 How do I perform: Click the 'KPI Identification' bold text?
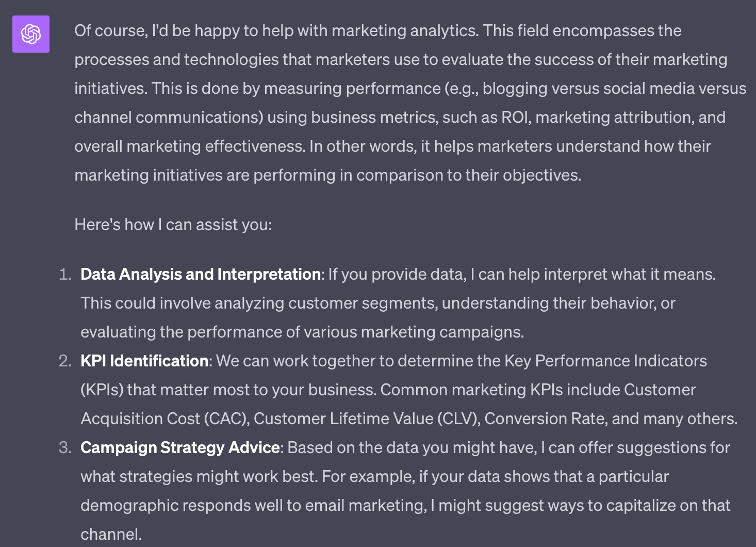(x=143, y=361)
